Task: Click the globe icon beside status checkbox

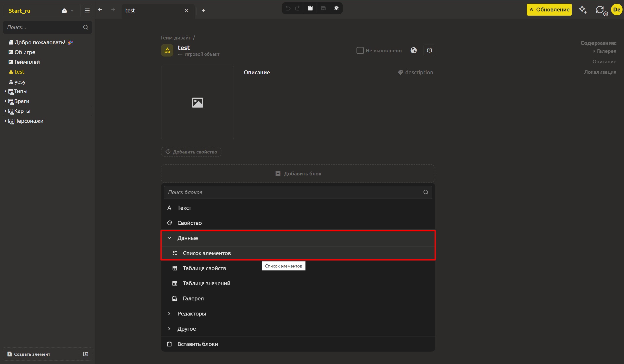Action: 414,50
